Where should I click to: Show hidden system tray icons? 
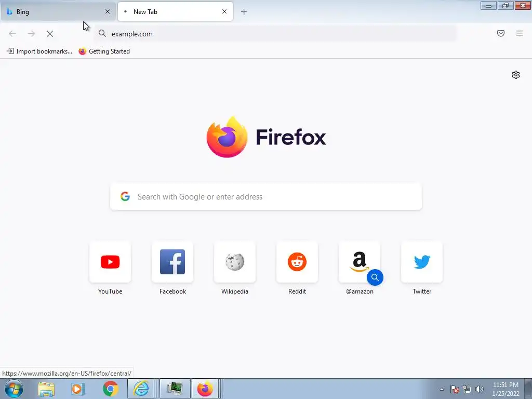pos(442,389)
